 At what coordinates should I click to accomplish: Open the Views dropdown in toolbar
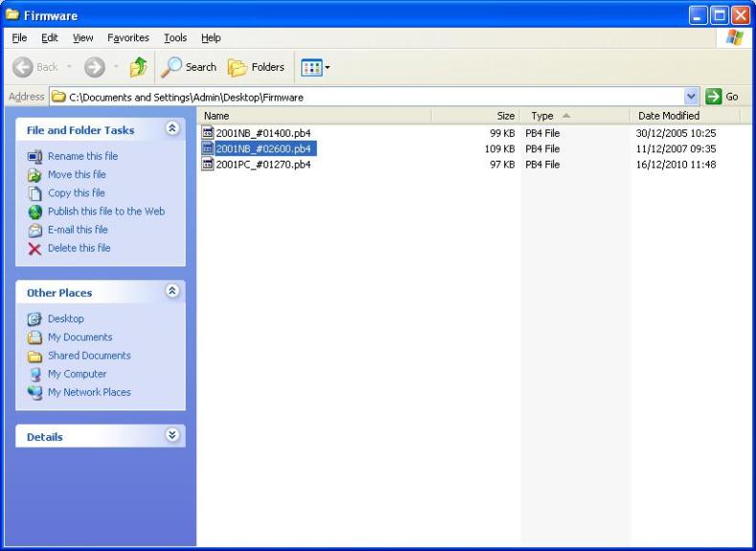pyautogui.click(x=315, y=67)
